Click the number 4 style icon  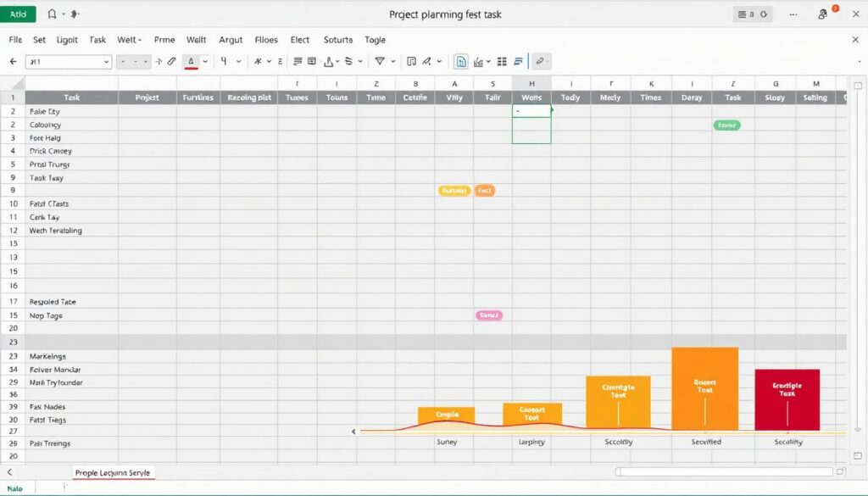coord(224,61)
